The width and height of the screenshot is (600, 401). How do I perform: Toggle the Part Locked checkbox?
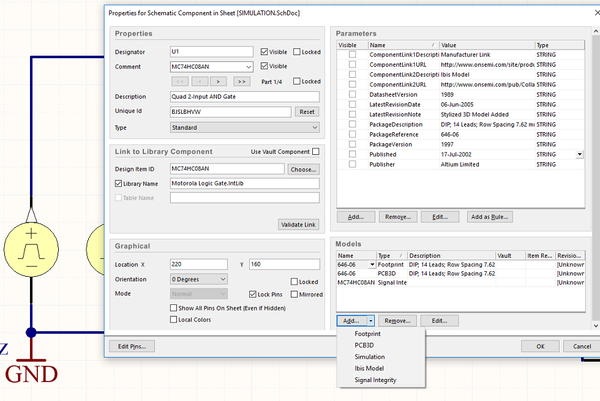pos(297,81)
